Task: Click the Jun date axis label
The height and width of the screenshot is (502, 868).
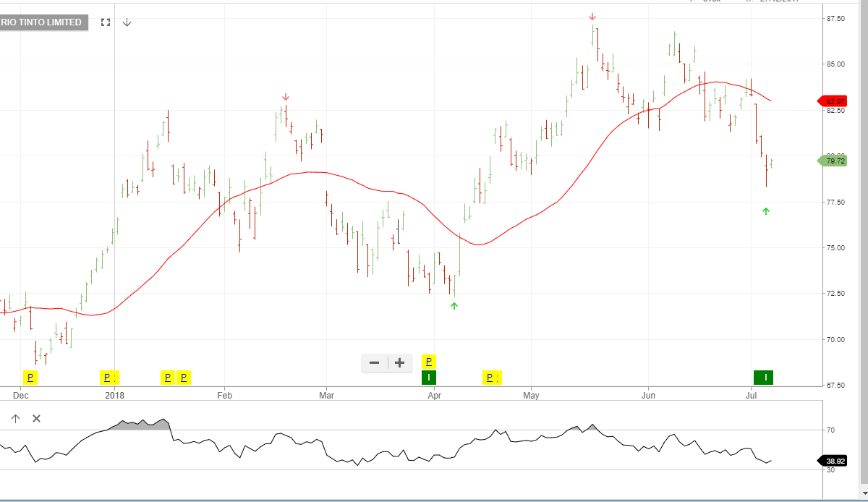Action: tap(648, 396)
